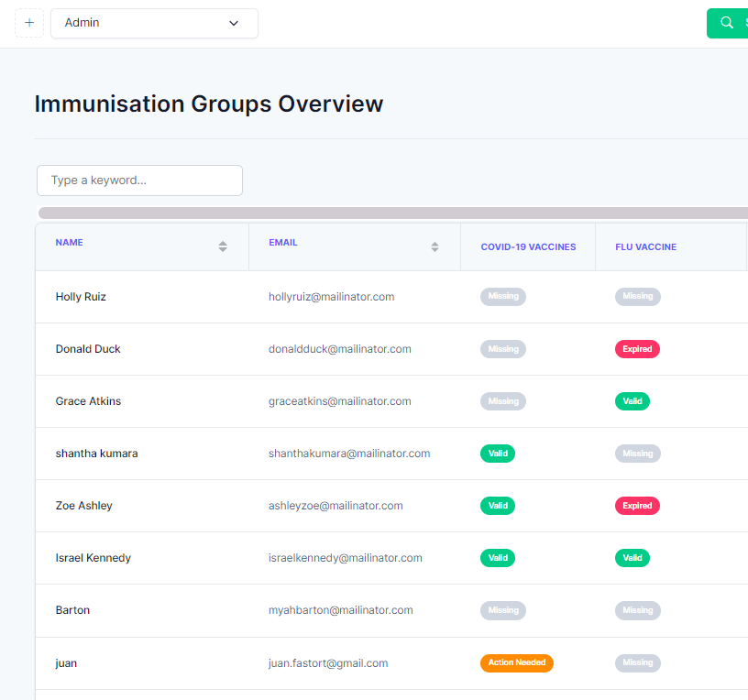Viewport: 748px width, 700px height.
Task: Click Zoe Ashley's Expired flu badge
Action: tap(637, 506)
